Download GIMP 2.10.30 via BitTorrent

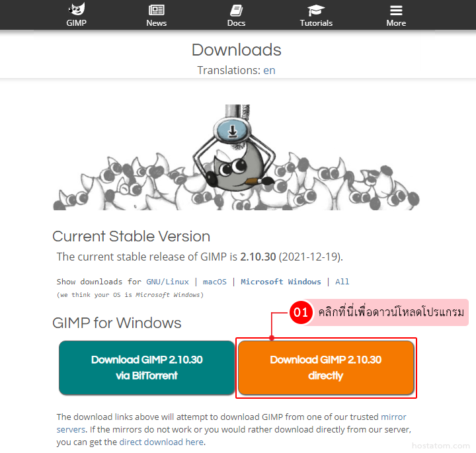click(147, 368)
